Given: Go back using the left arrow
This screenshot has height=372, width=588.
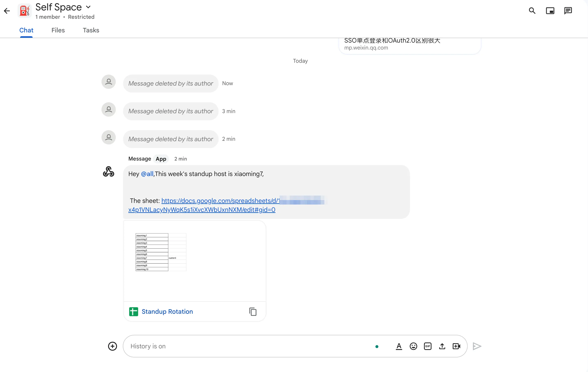Looking at the screenshot, I should [x=7, y=11].
